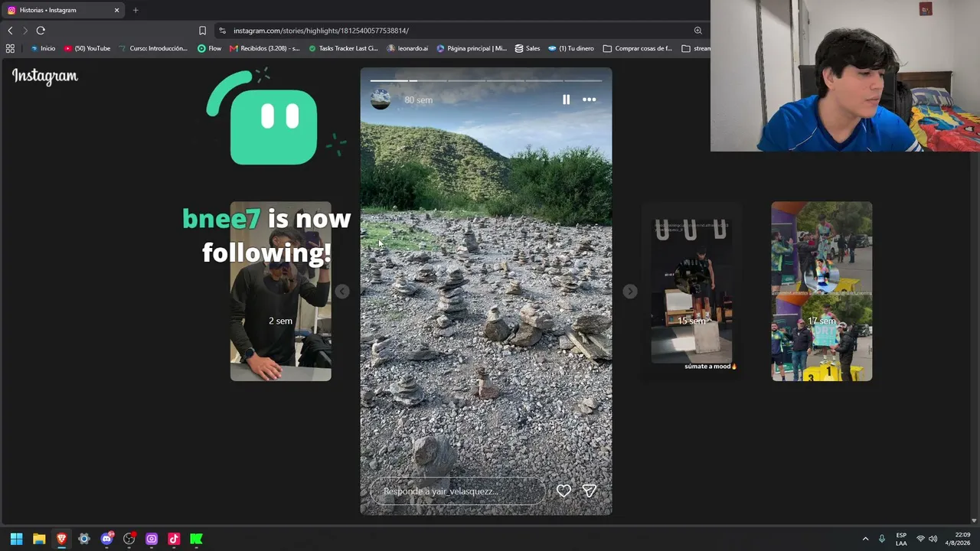The width and height of the screenshot is (980, 551).
Task: Open Wi-Fi network settings in tray
Action: pos(920,539)
